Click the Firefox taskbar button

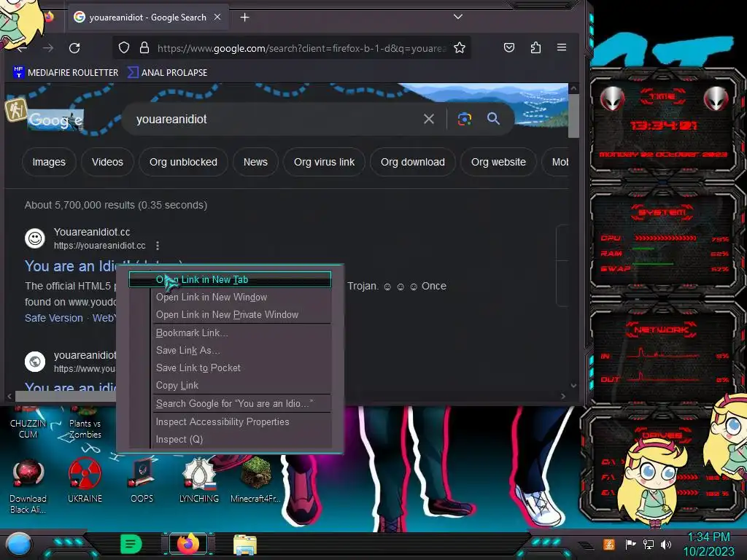point(187,544)
